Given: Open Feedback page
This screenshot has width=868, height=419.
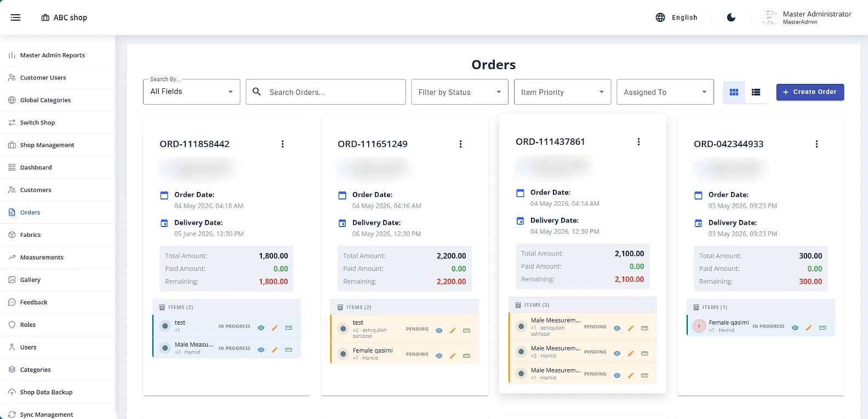Looking at the screenshot, I should point(58,302).
